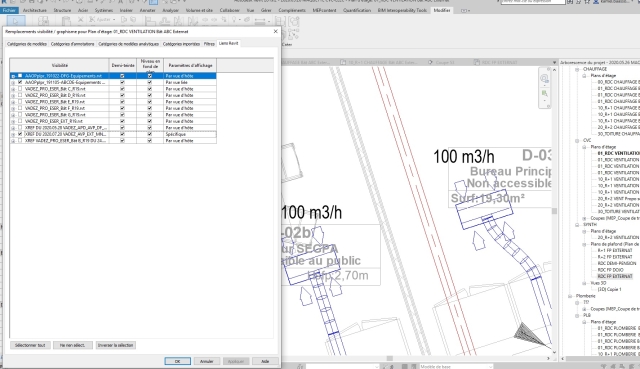Confirm the dialog with OK
The height and width of the screenshot is (369, 640).
point(178,361)
